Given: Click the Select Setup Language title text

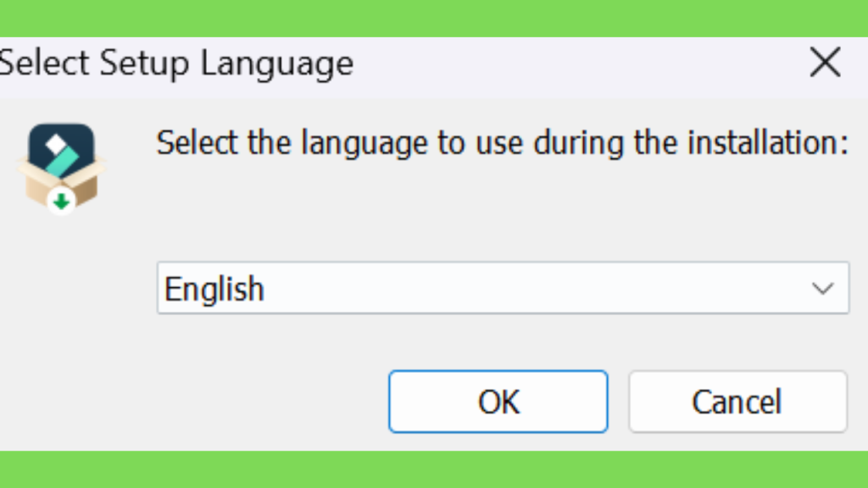Looking at the screenshot, I should click(x=176, y=64).
